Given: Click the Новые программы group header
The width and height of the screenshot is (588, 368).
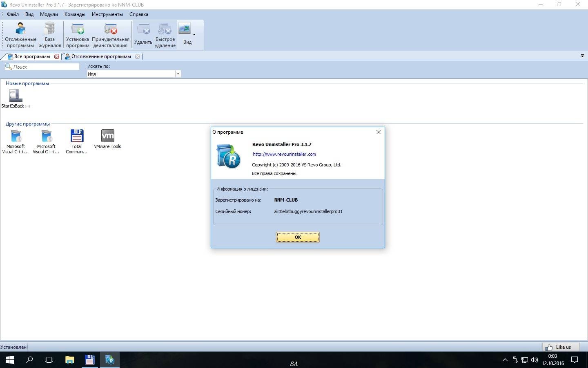Looking at the screenshot, I should click(x=27, y=83).
